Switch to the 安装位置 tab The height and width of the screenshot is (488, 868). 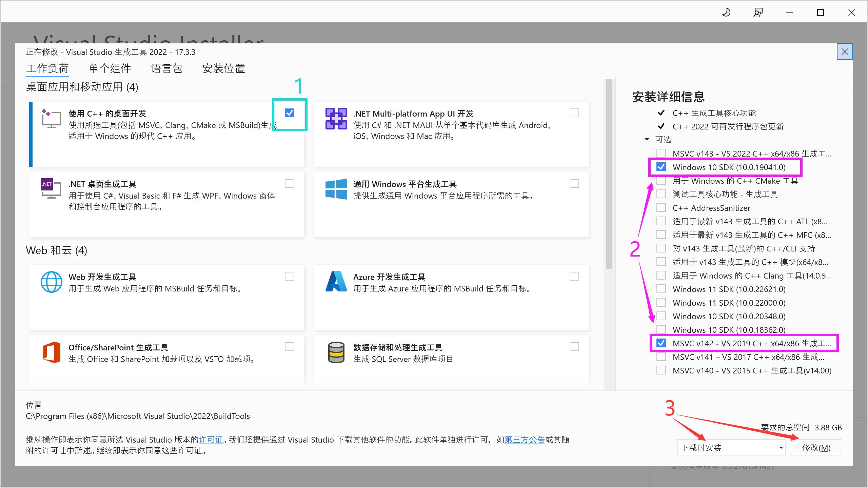224,68
